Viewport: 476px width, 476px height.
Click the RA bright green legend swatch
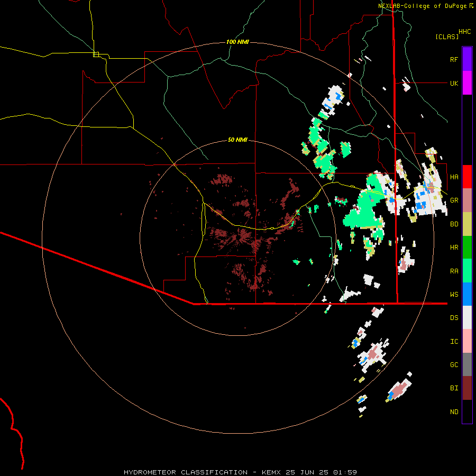click(467, 271)
